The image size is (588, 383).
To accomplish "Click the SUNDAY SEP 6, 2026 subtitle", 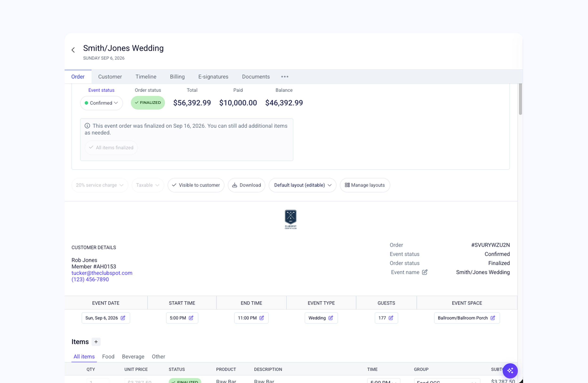I will coord(104,58).
